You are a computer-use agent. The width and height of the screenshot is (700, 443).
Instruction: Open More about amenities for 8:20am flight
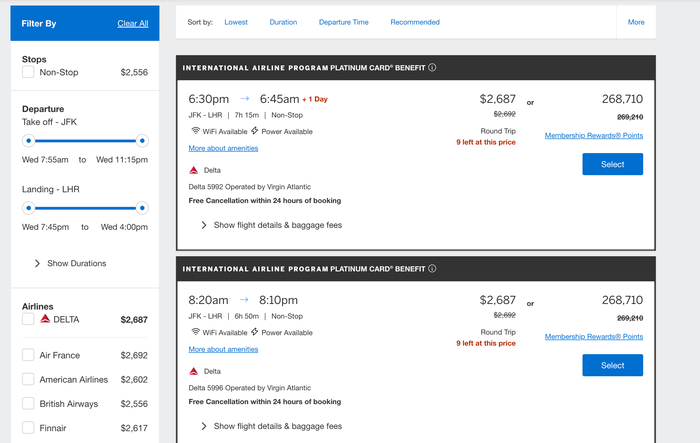223,349
